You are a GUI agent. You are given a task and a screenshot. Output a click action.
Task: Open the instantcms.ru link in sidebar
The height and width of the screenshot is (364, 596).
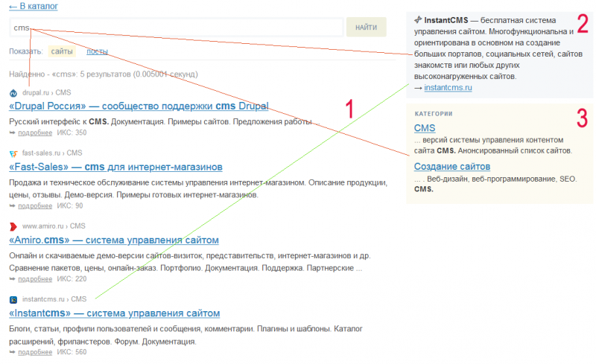[448, 88]
